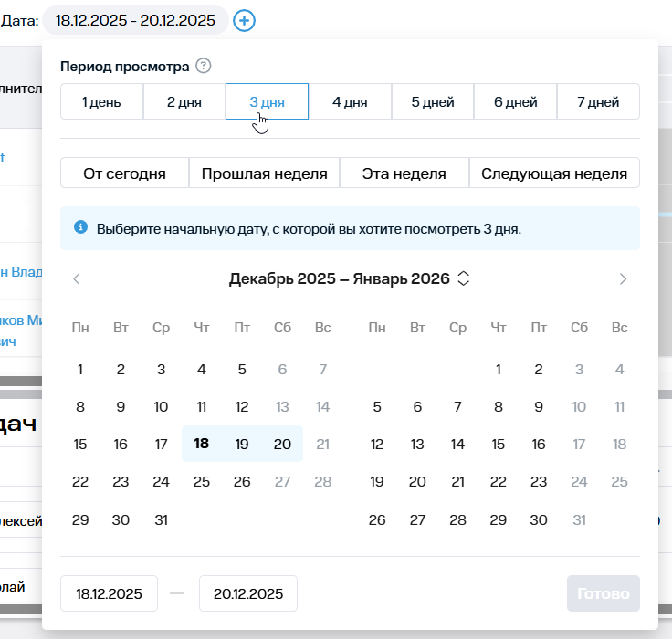Apply the Следующая неделя preset
672x639 pixels.
pyautogui.click(x=554, y=173)
